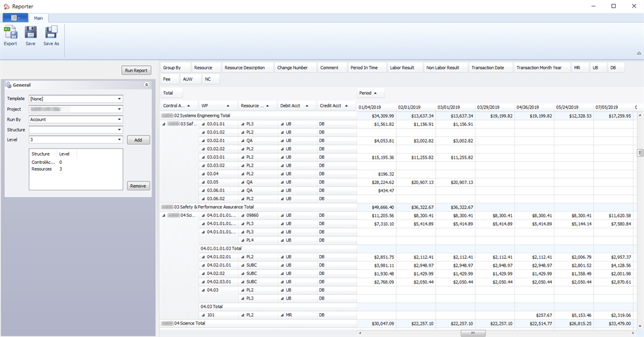Viewport: 644px width, 337px height.
Task: Collapse the ribbon with the small arrow
Action: click(x=638, y=54)
